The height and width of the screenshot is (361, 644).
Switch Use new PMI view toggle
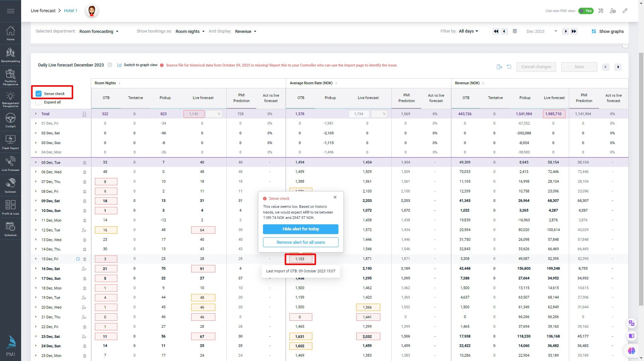pyautogui.click(x=586, y=11)
